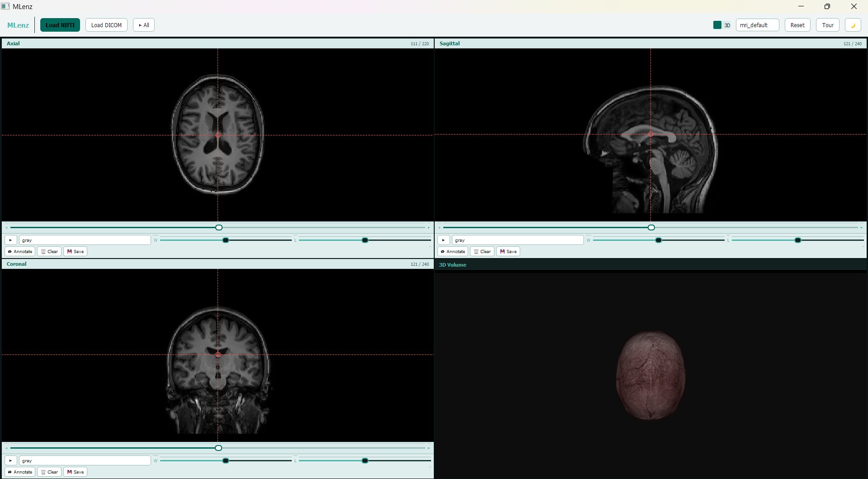Screen dimensions: 868x479
Task: Click the Axial slice slider handle
Action: click(x=219, y=227)
